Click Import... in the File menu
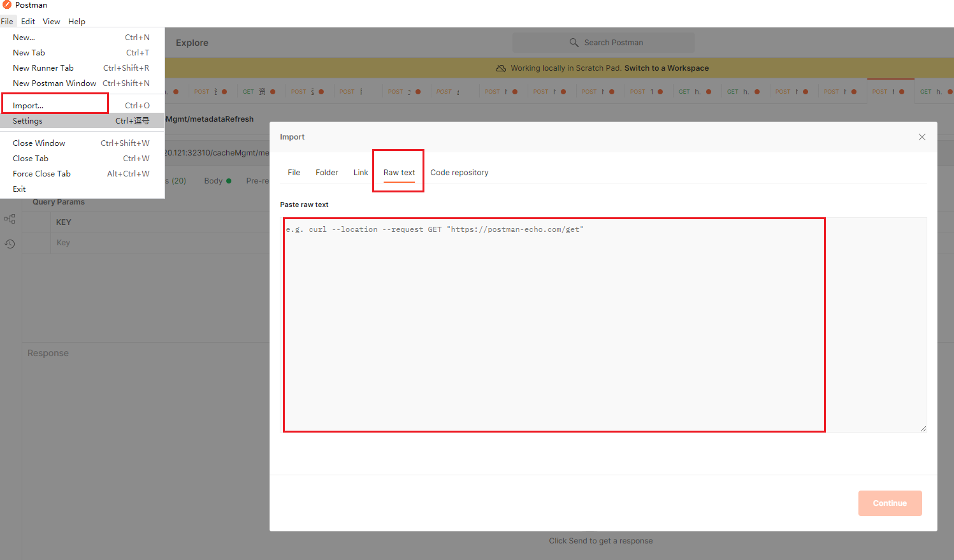This screenshot has width=954, height=560. (x=82, y=106)
